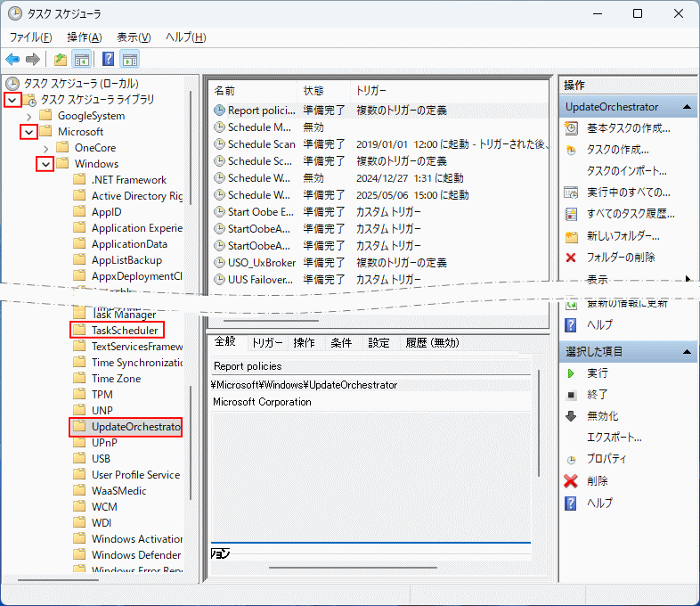Switch to the 履歴 (無効) tab

click(x=432, y=342)
